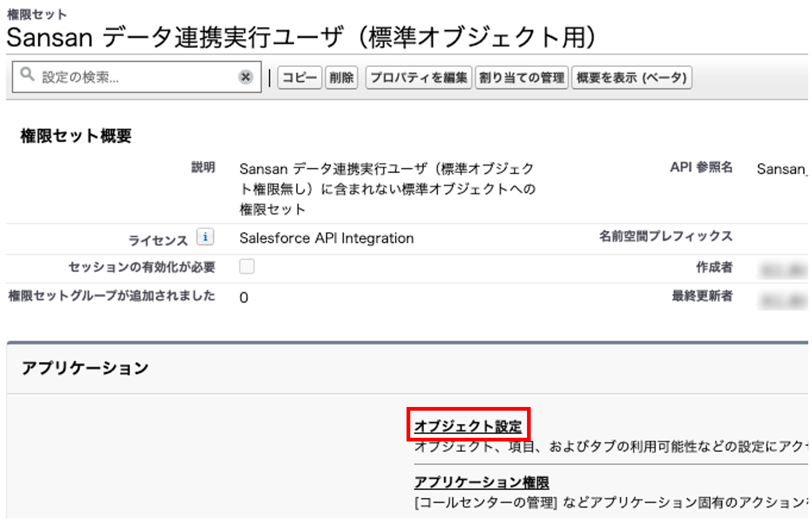Open the license info icon
The width and height of the screenshot is (812, 520).
point(205,237)
